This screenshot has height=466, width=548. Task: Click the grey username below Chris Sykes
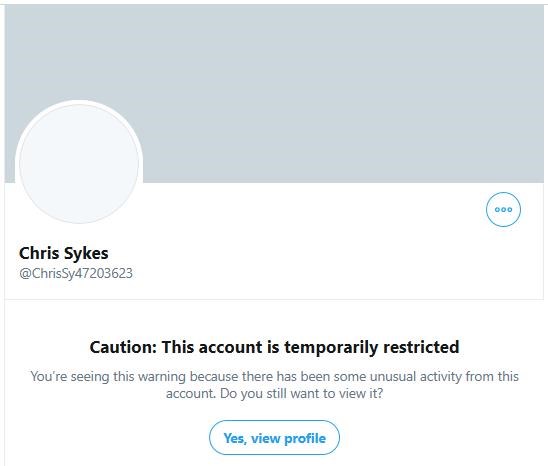click(x=76, y=273)
